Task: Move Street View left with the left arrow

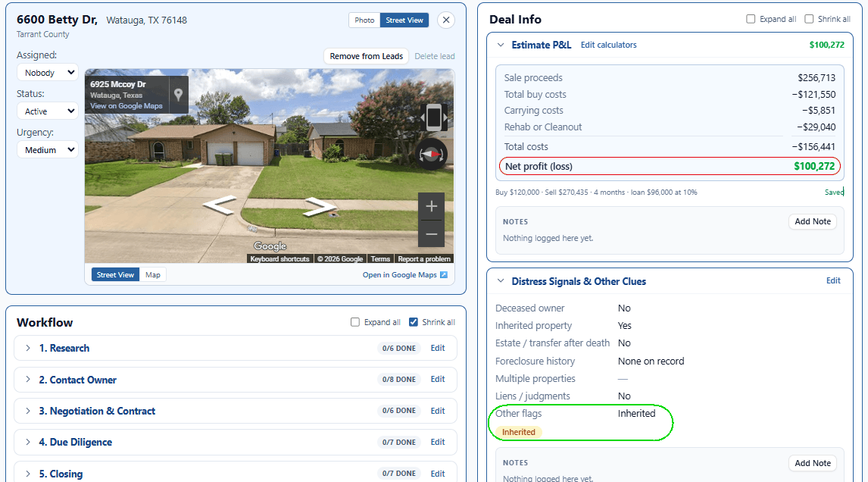Action: click(220, 205)
